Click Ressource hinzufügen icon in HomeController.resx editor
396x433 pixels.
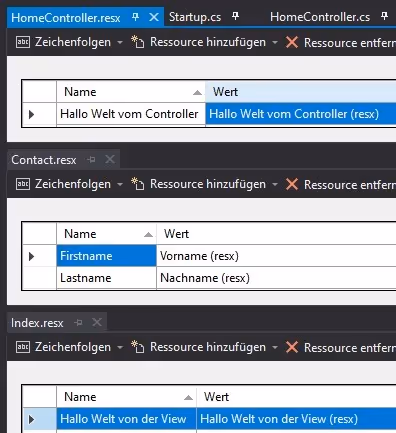click(137, 42)
